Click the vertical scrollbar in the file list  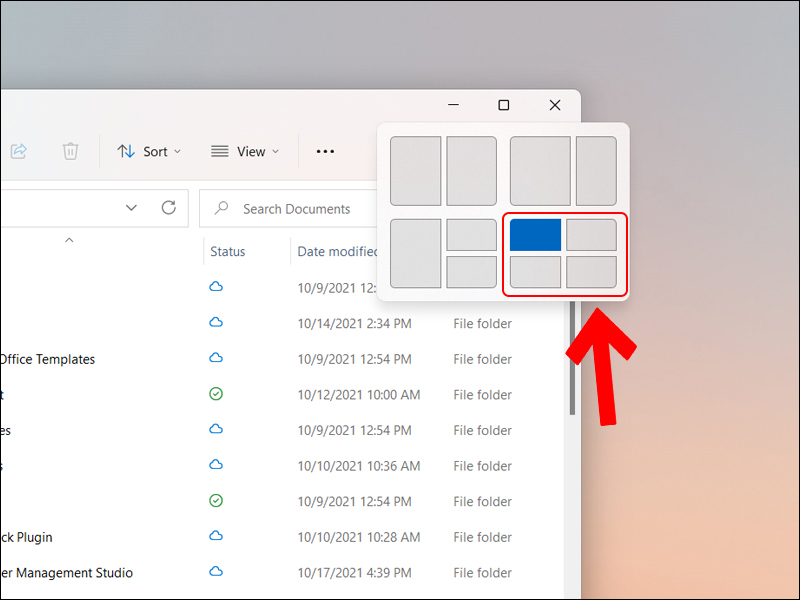pyautogui.click(x=572, y=360)
